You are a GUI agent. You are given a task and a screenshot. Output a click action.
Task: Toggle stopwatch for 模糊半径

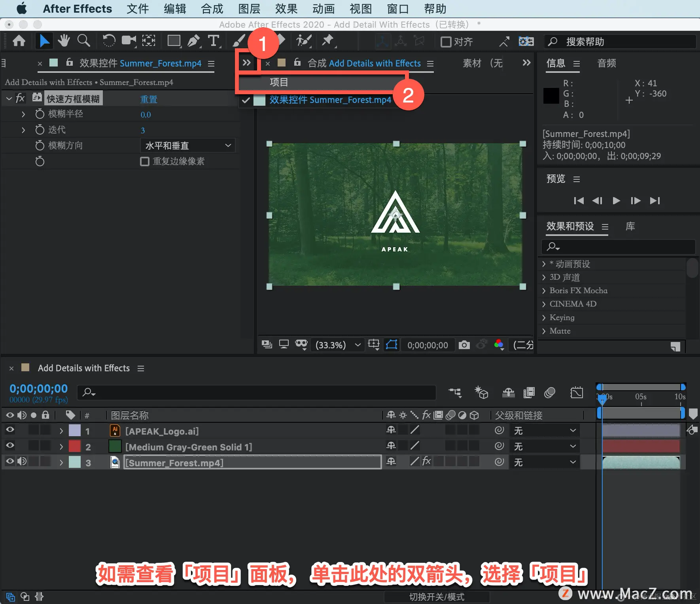[40, 114]
